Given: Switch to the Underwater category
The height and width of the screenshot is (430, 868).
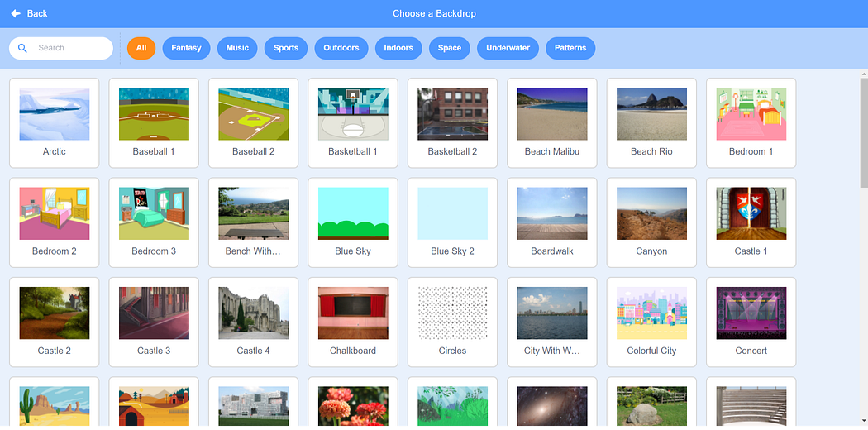Looking at the screenshot, I should pyautogui.click(x=508, y=48).
